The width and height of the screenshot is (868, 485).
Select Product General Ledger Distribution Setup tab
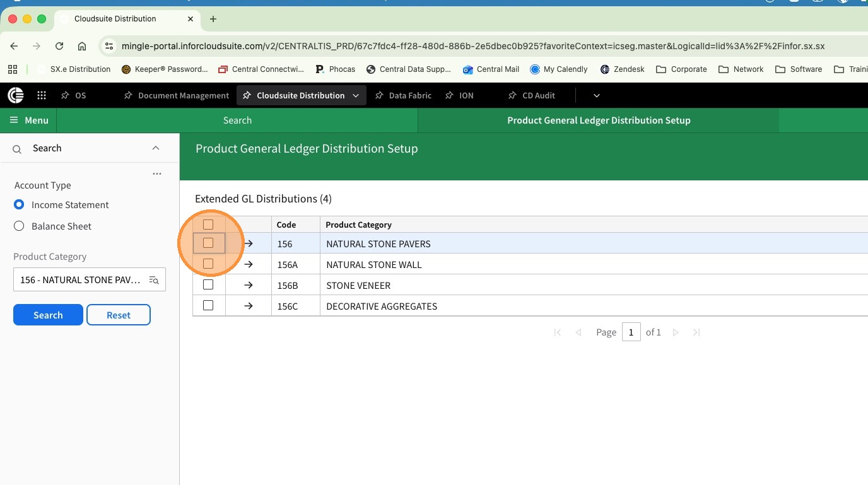(599, 120)
